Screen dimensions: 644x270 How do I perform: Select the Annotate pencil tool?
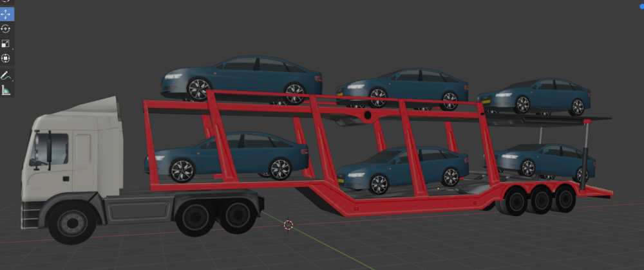6,76
